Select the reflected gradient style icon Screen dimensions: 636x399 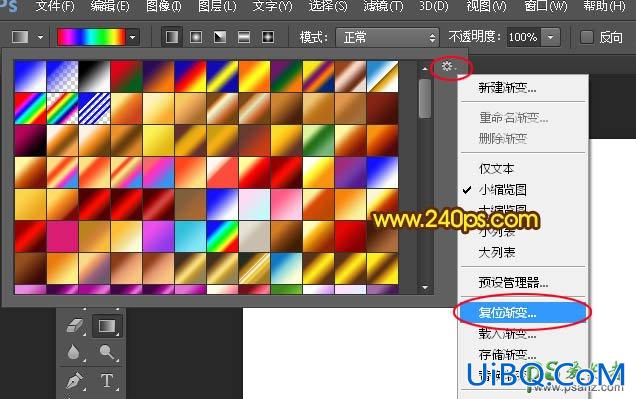tap(244, 37)
